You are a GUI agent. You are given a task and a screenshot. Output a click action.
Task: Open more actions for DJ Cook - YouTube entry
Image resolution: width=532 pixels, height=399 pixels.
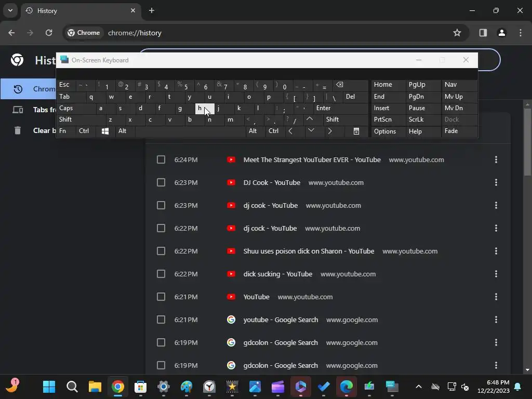coord(496,182)
